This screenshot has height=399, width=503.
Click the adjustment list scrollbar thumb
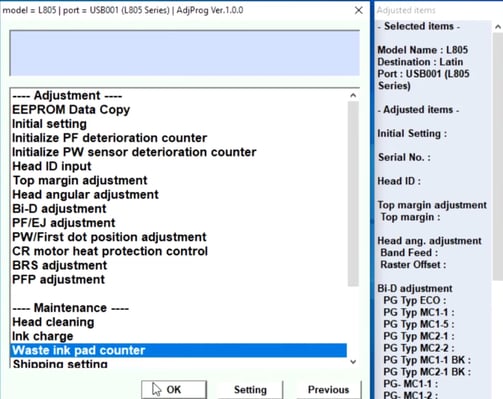tap(353, 194)
